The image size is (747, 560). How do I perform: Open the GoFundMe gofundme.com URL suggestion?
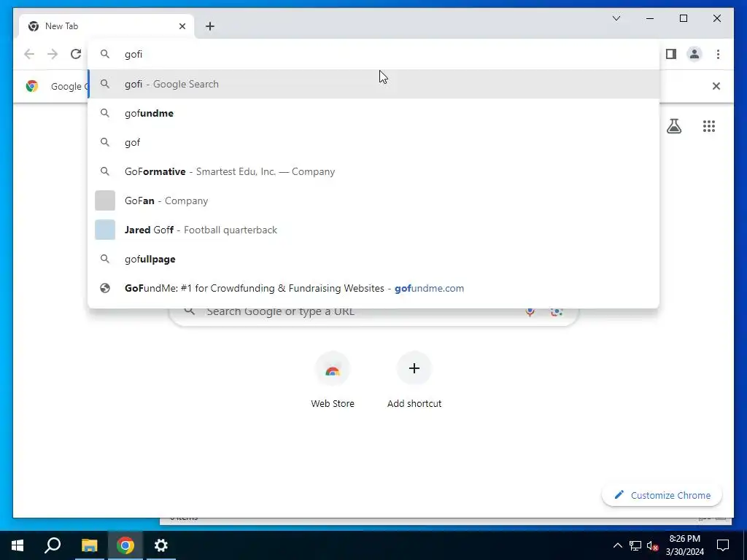click(x=374, y=288)
